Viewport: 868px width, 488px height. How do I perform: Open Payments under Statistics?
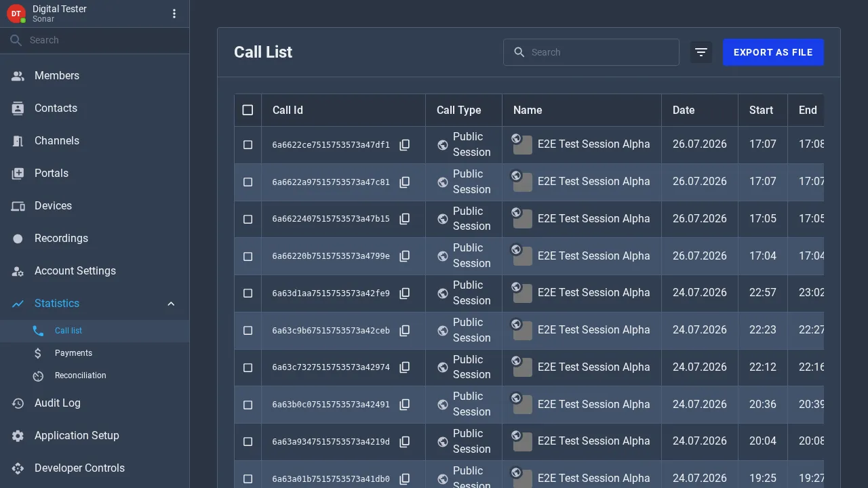[x=95, y=353]
